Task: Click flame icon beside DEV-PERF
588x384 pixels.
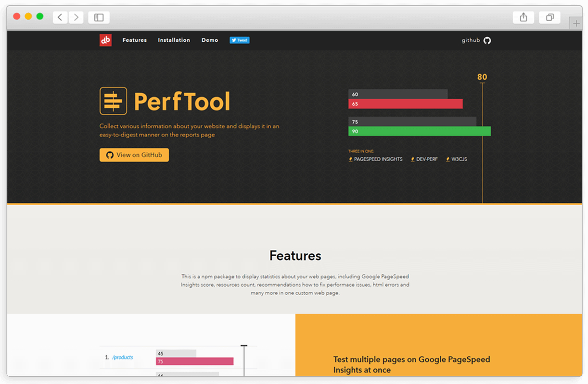Action: click(412, 159)
